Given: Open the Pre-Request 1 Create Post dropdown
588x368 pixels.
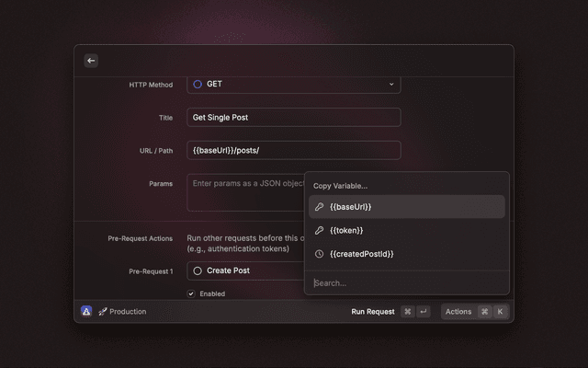Looking at the screenshot, I should point(245,270).
